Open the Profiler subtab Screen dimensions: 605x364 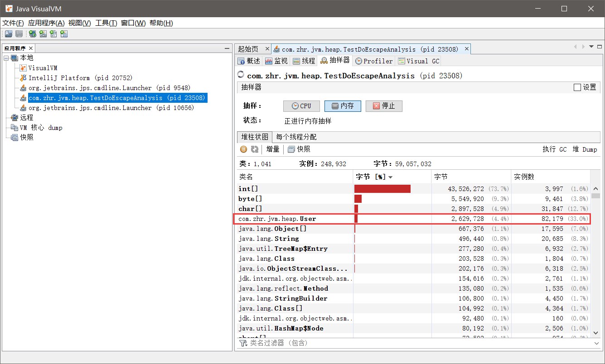374,61
